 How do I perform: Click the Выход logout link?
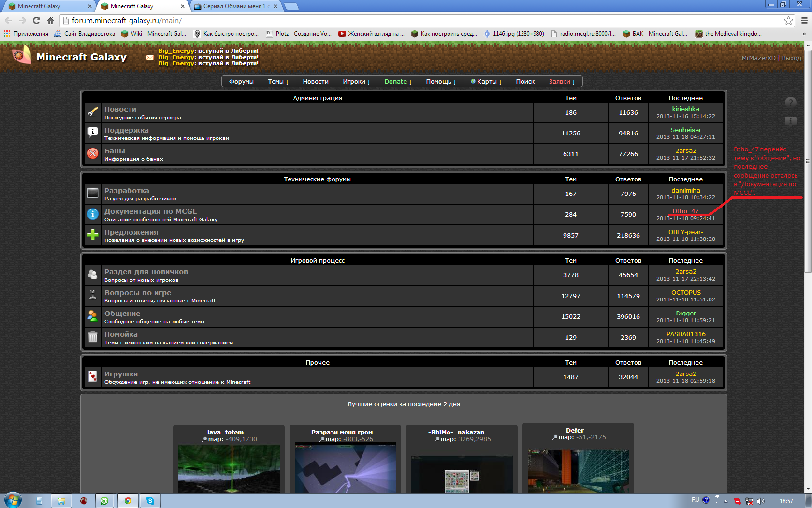[791, 58]
